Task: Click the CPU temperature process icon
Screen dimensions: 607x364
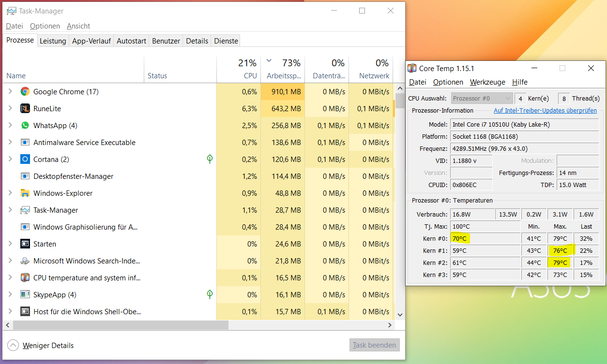Action: coord(25,277)
